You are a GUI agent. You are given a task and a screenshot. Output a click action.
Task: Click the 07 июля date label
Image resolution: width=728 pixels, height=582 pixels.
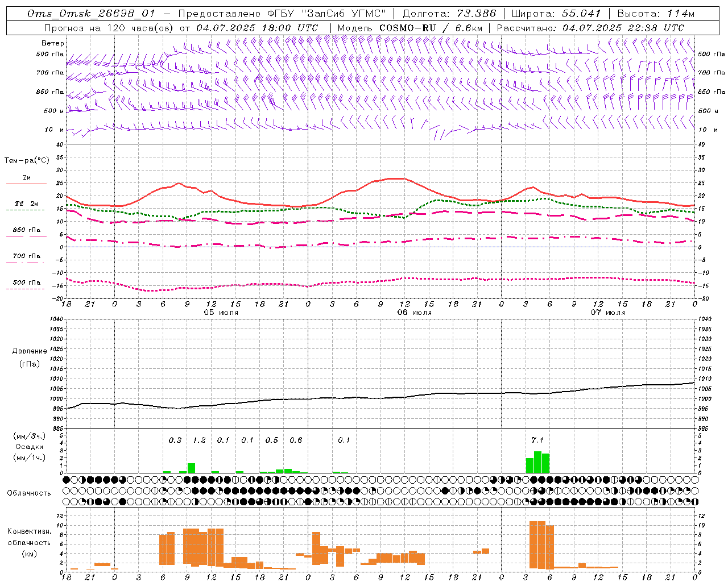[x=608, y=313]
